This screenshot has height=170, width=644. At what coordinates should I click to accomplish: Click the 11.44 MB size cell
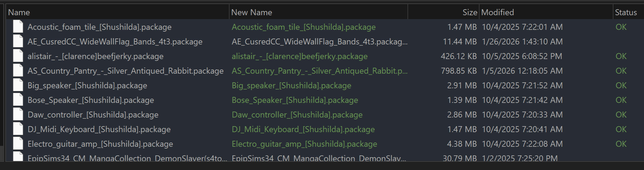pyautogui.click(x=460, y=41)
